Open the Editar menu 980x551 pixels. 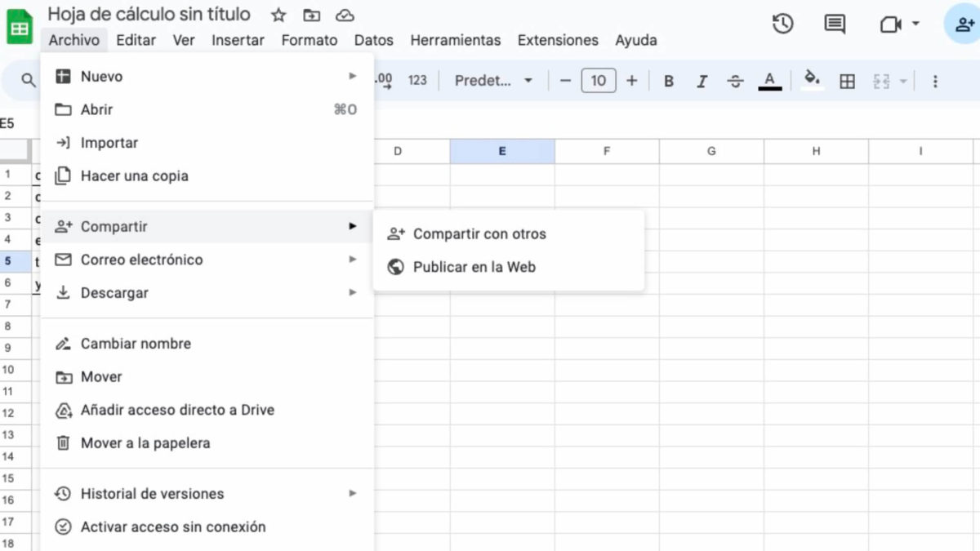click(136, 40)
